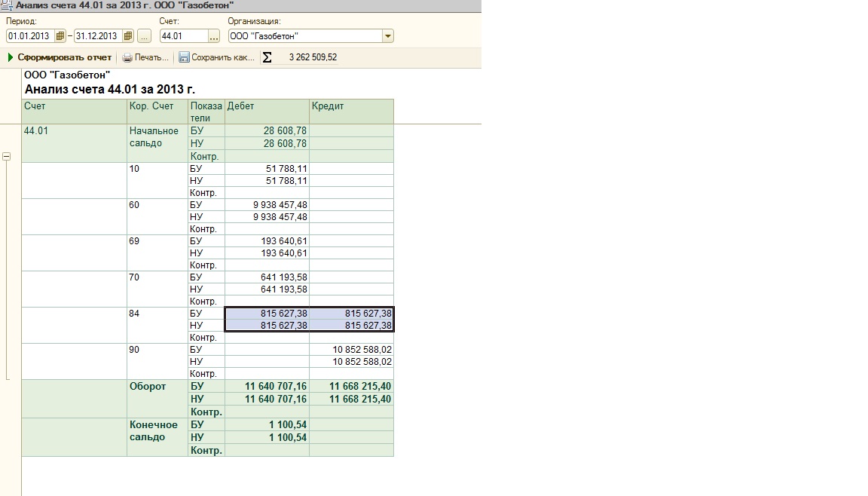Collapse the report row group

pos(7,157)
